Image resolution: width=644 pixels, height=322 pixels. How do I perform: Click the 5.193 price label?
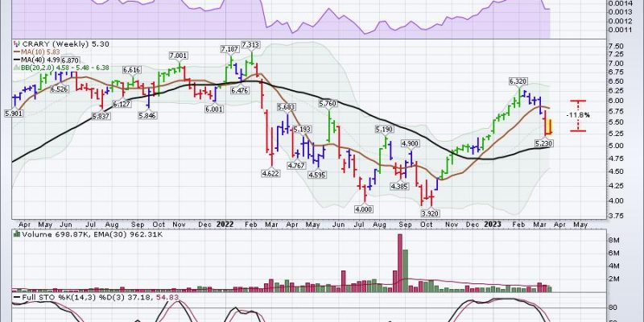(303, 130)
